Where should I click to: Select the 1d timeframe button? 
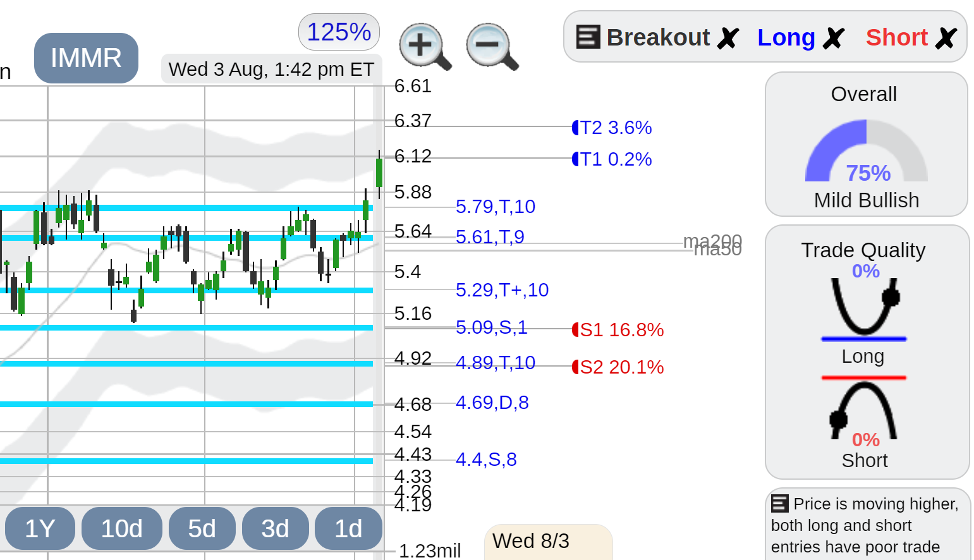point(349,528)
